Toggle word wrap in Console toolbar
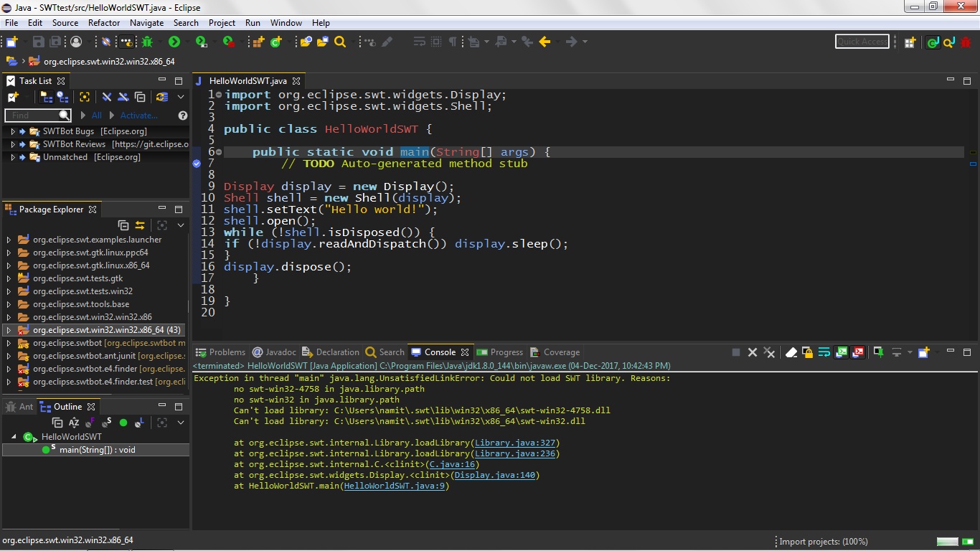The image size is (980, 551). click(824, 352)
